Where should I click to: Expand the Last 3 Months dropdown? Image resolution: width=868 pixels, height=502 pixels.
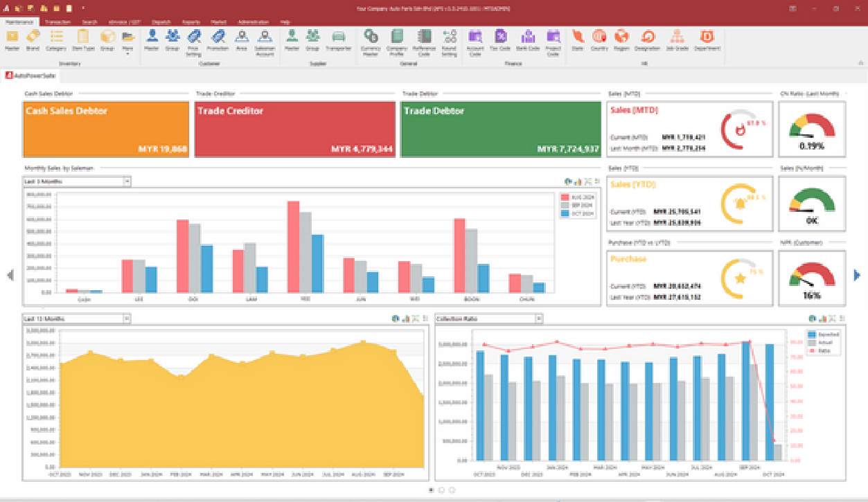click(127, 181)
